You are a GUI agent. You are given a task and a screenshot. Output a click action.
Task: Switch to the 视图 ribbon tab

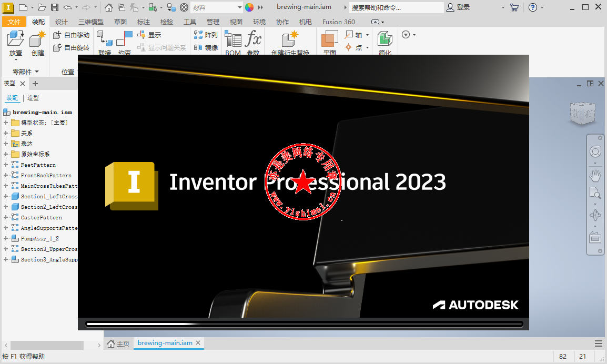point(236,22)
